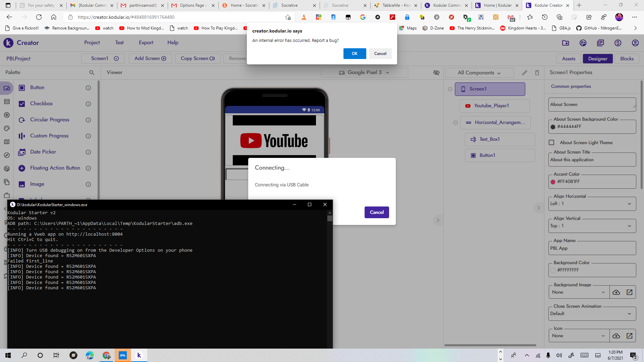Click the Add Screen button

150,59
